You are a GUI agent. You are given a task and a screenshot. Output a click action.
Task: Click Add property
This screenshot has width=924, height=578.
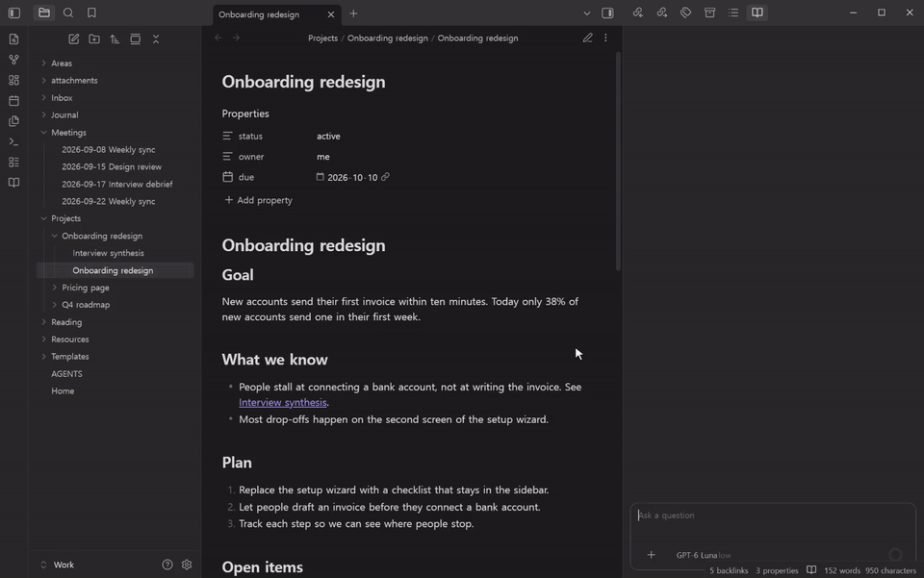[x=258, y=200]
